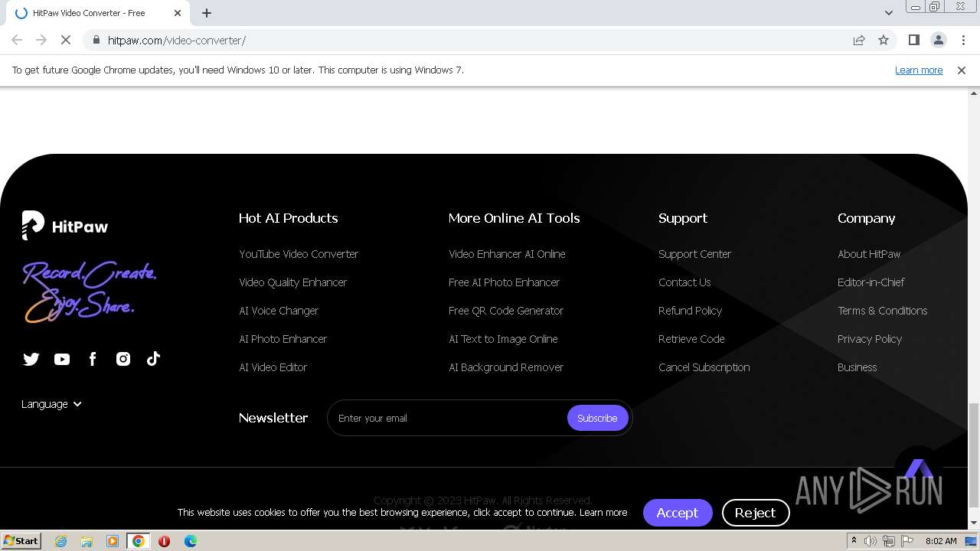Screen dimensions: 980x551
Task: Open Chrome profile avatar
Action: tap(938, 40)
